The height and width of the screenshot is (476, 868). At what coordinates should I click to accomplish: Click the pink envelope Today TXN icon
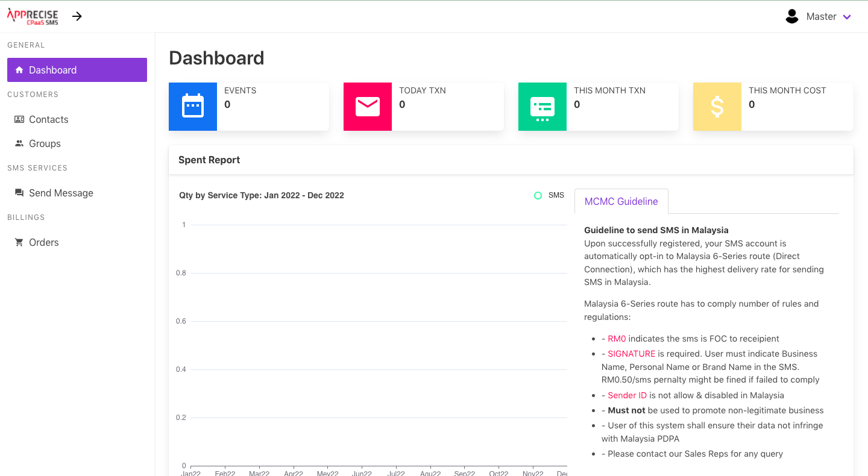pos(368,107)
